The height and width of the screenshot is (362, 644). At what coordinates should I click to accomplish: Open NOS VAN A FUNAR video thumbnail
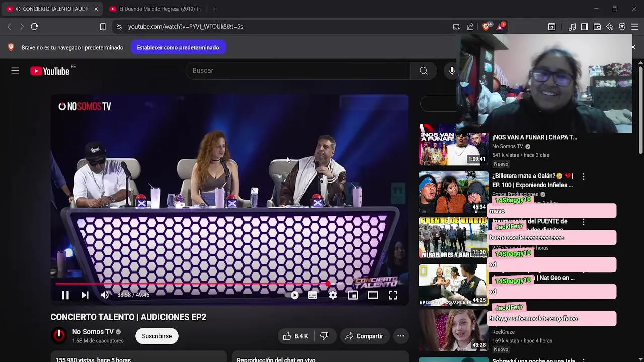pos(453,145)
